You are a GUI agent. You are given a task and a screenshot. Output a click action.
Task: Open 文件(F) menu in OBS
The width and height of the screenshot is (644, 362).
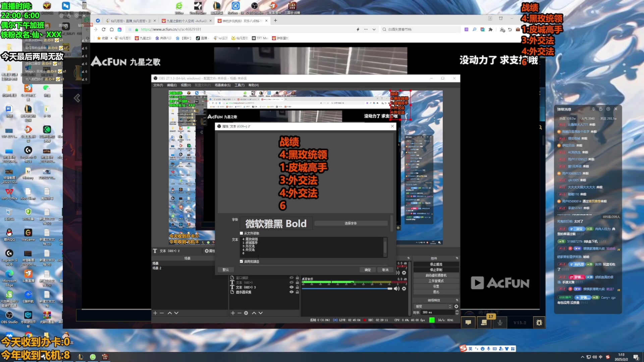158,85
